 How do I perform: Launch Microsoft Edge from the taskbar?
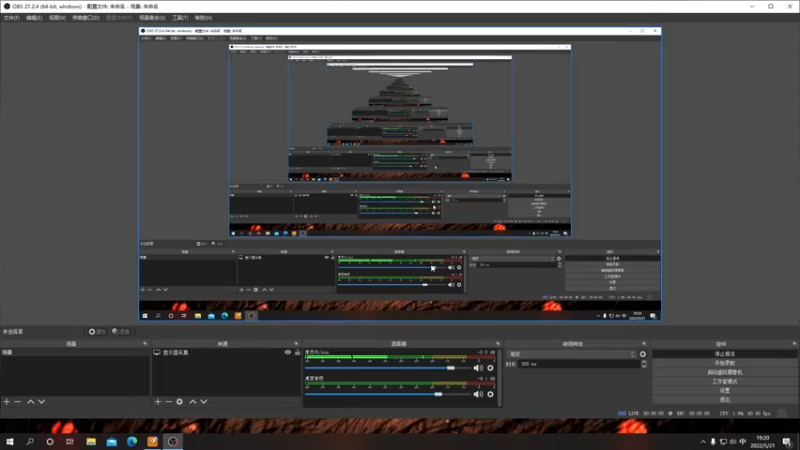click(132, 441)
